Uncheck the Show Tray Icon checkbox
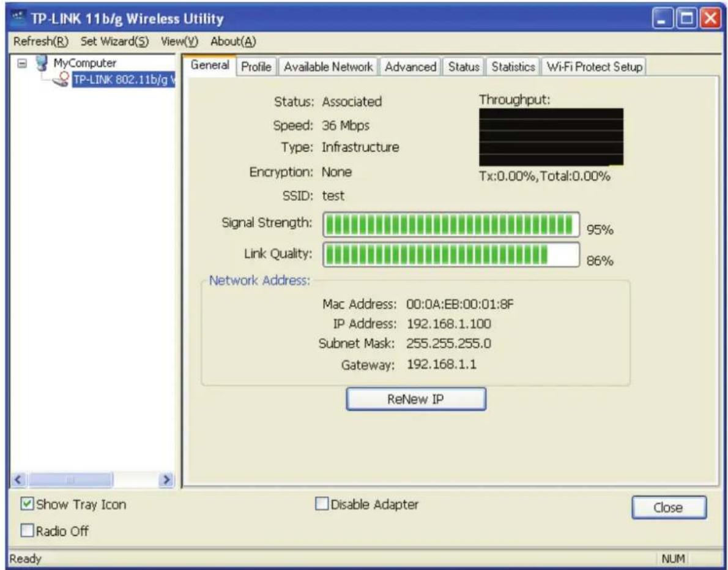728x570 pixels. coord(28,504)
